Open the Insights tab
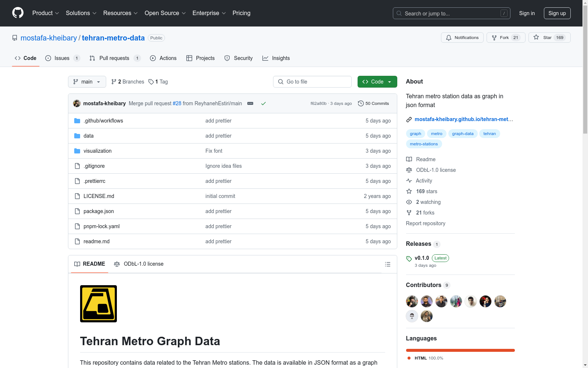Screen dimensions: 588x368 tap(276, 58)
